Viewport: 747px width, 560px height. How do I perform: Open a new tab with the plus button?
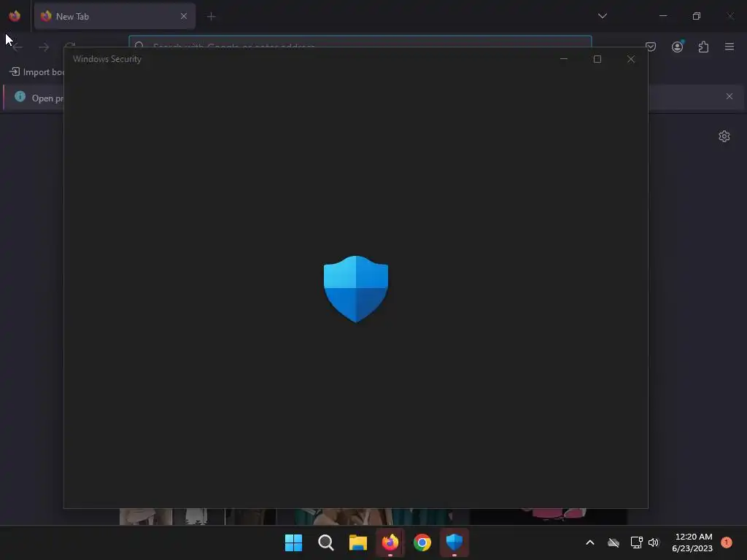pos(212,17)
